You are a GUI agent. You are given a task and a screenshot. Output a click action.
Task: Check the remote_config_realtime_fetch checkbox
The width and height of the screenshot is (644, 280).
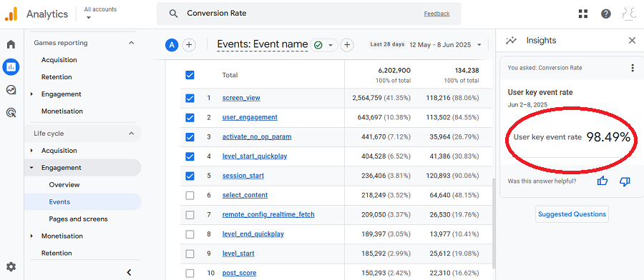pos(190,215)
